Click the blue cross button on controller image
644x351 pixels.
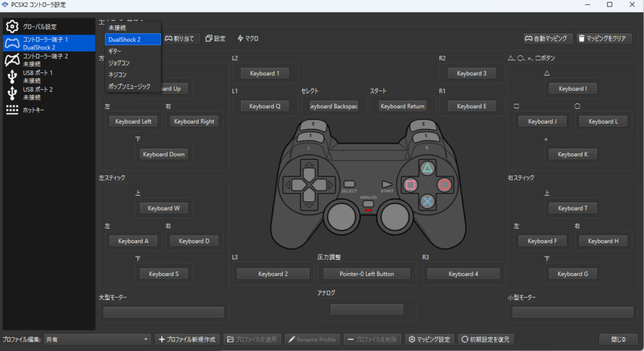427,201
